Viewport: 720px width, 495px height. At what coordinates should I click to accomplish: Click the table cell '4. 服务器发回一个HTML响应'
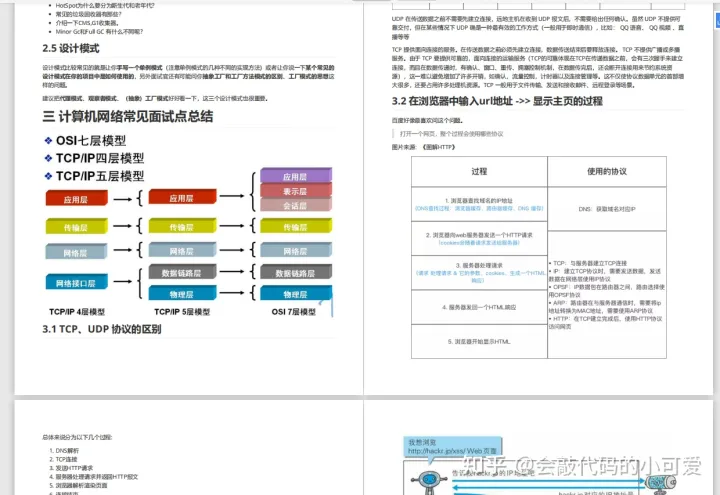[479, 307]
